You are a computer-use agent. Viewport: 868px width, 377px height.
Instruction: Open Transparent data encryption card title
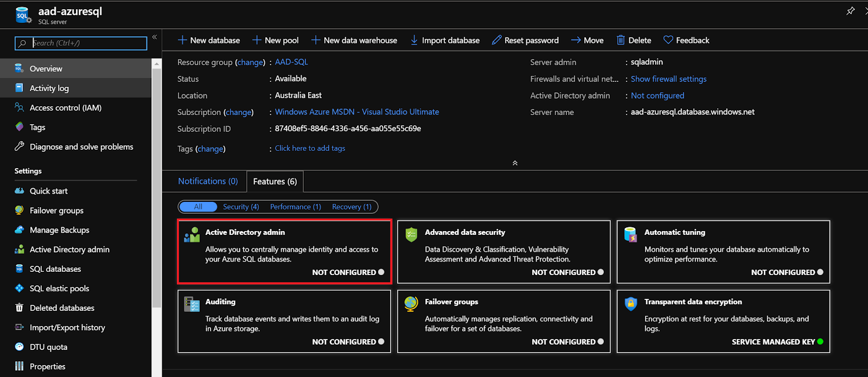693,302
